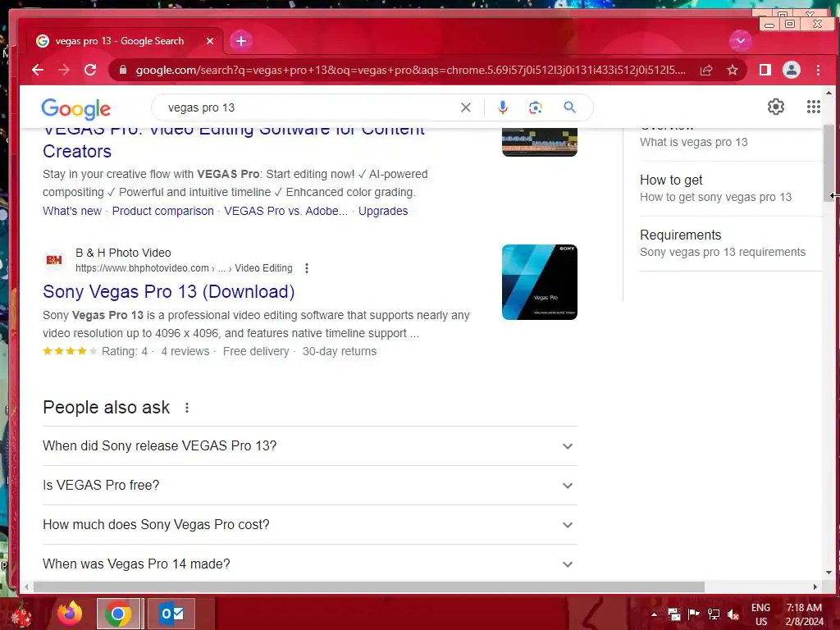Submit search with magnifier icon
Image resolution: width=840 pixels, height=630 pixels.
coord(569,107)
